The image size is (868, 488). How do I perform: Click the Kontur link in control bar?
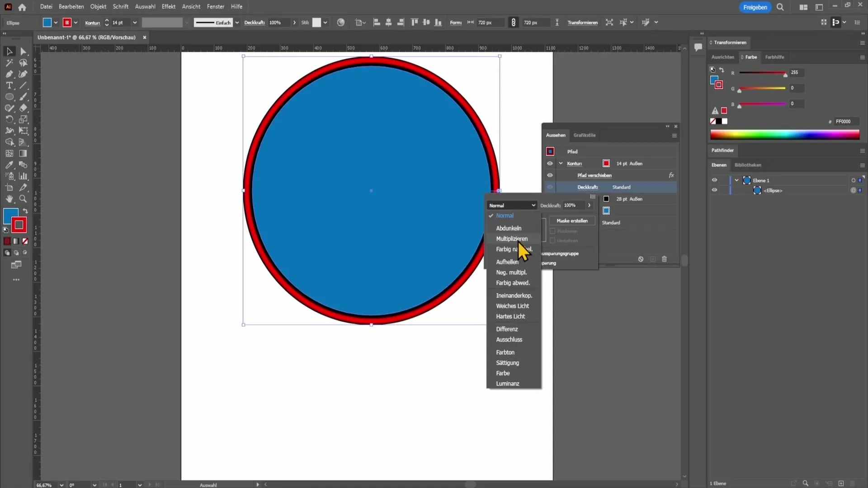pyautogui.click(x=92, y=23)
